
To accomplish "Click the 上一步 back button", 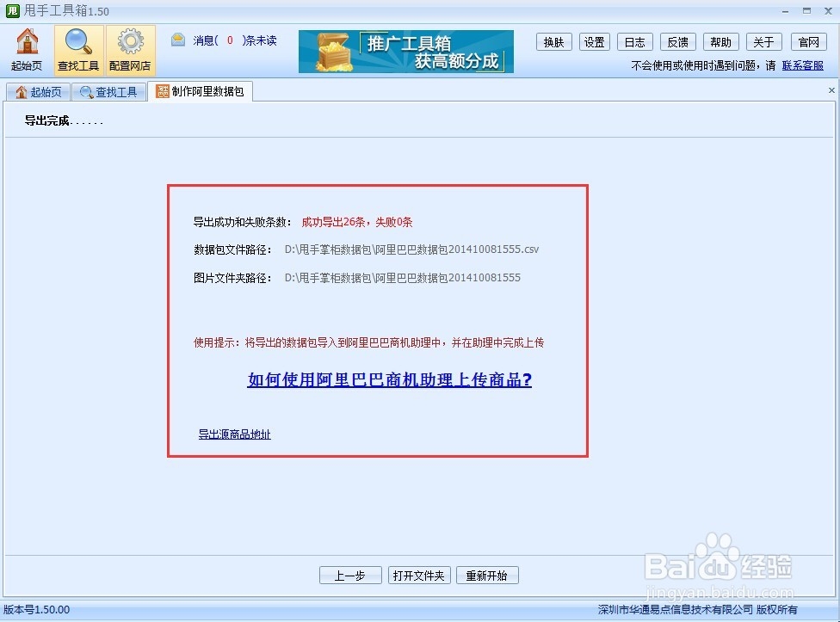I will 350,575.
